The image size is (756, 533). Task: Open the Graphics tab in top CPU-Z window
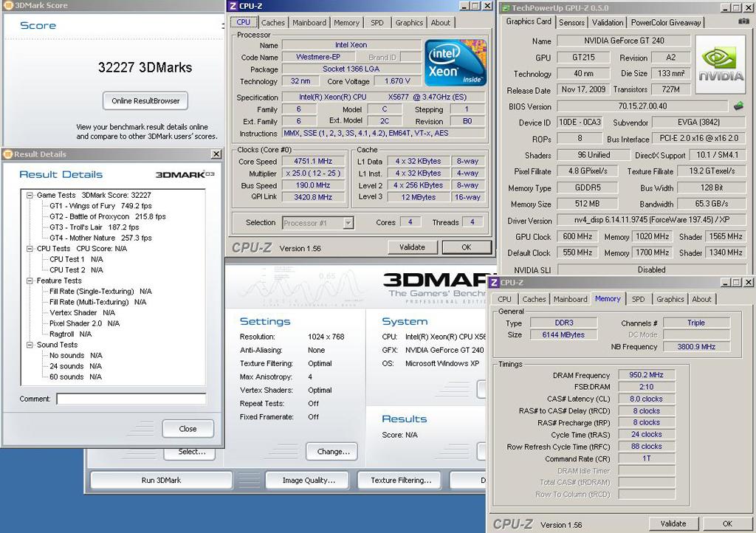(409, 23)
